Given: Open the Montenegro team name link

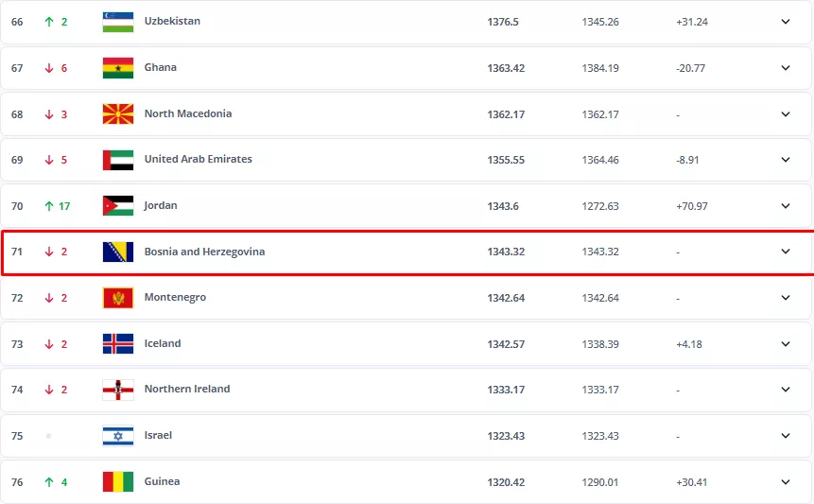Looking at the screenshot, I should [175, 298].
